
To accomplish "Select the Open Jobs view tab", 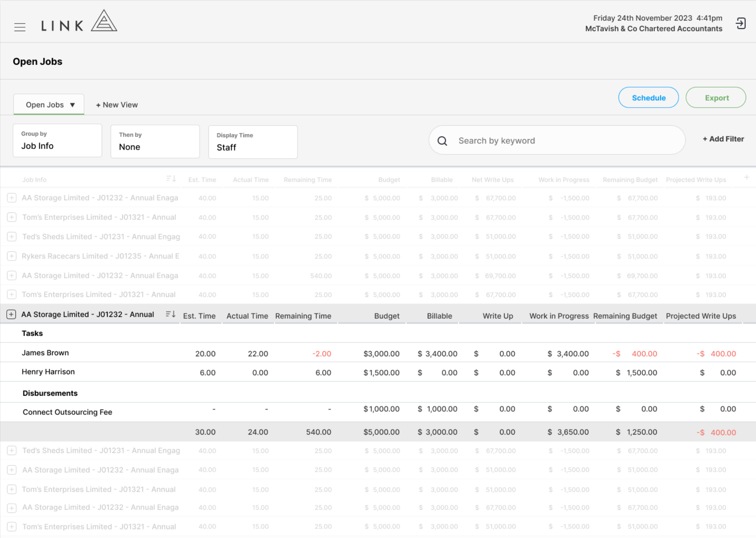I will pos(49,104).
